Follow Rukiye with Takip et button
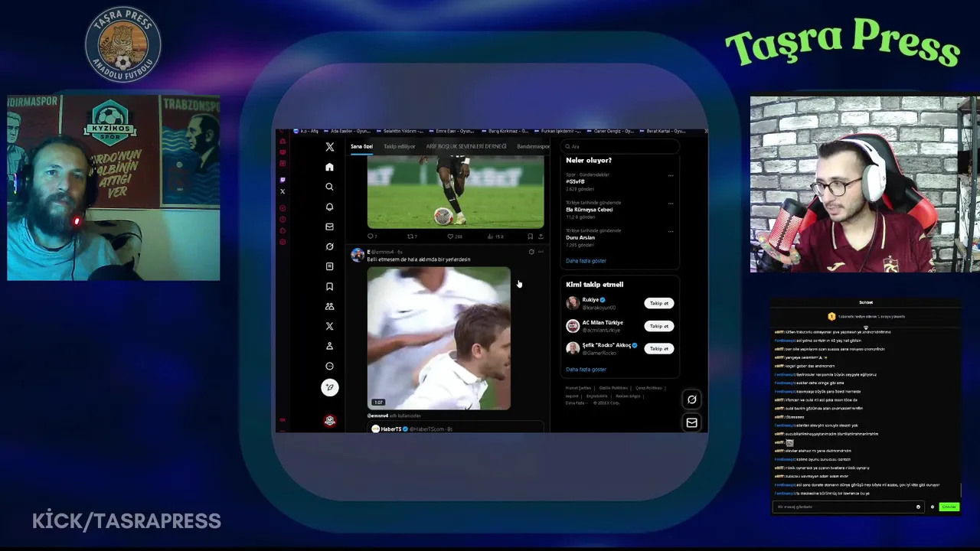 (x=658, y=303)
